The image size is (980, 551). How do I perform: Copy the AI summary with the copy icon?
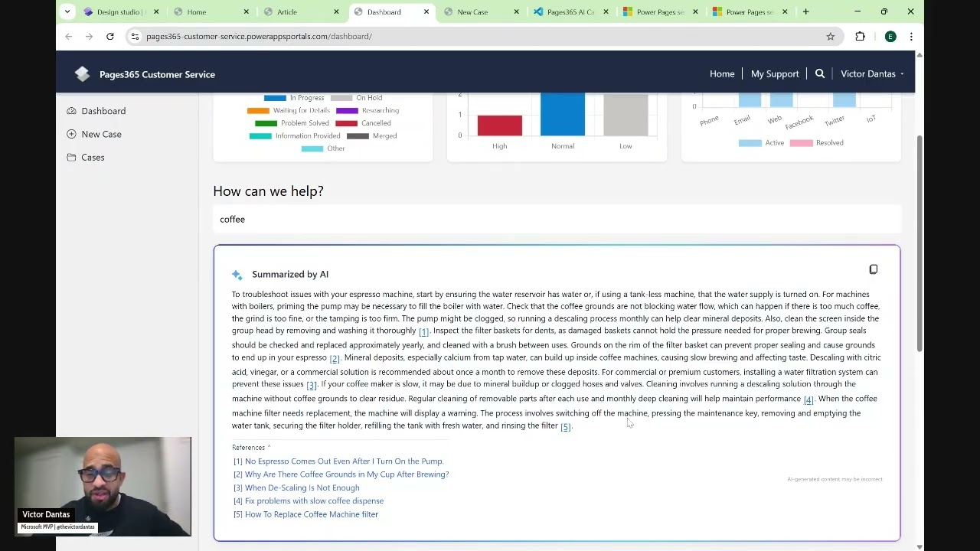pos(873,269)
